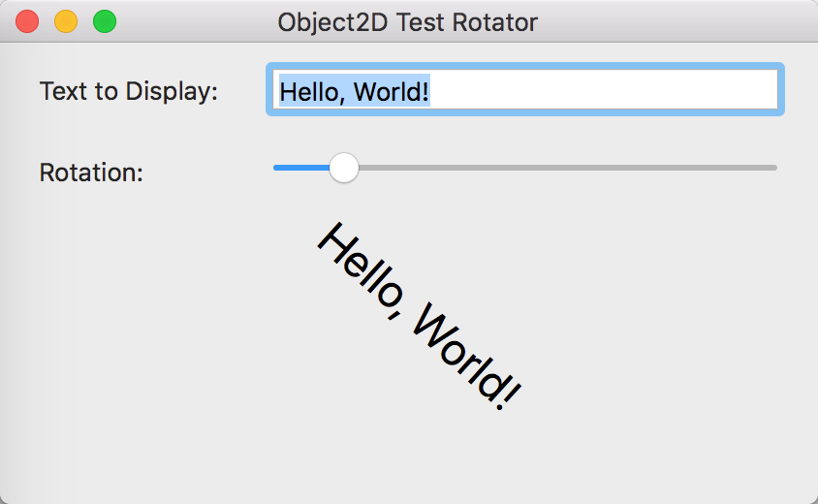This screenshot has height=504, width=818.
Task: Click the "Rotation:" label
Action: pos(91,173)
